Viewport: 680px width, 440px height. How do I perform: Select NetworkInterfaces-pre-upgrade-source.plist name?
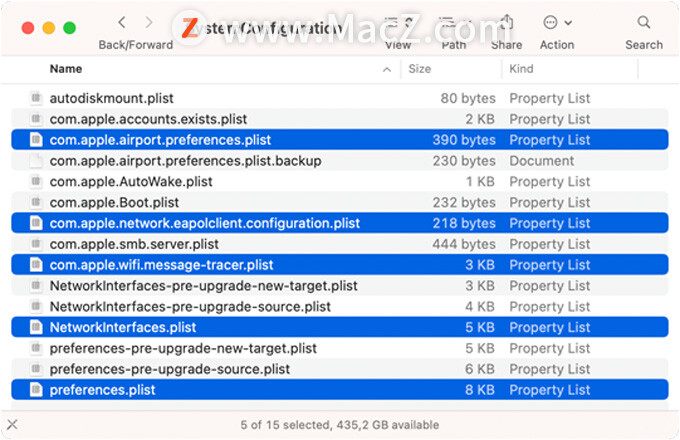pyautogui.click(x=190, y=306)
